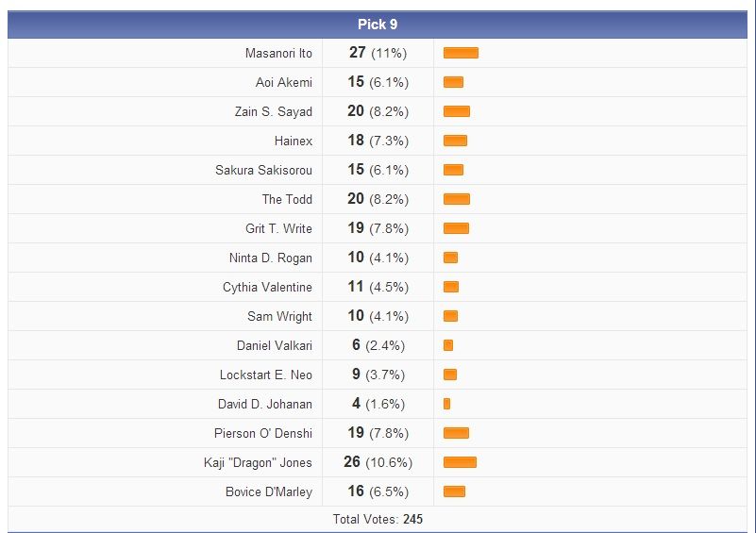Screen dimensions: 756x533
Task: Click the Masanori Ito poll option
Action: (278, 54)
